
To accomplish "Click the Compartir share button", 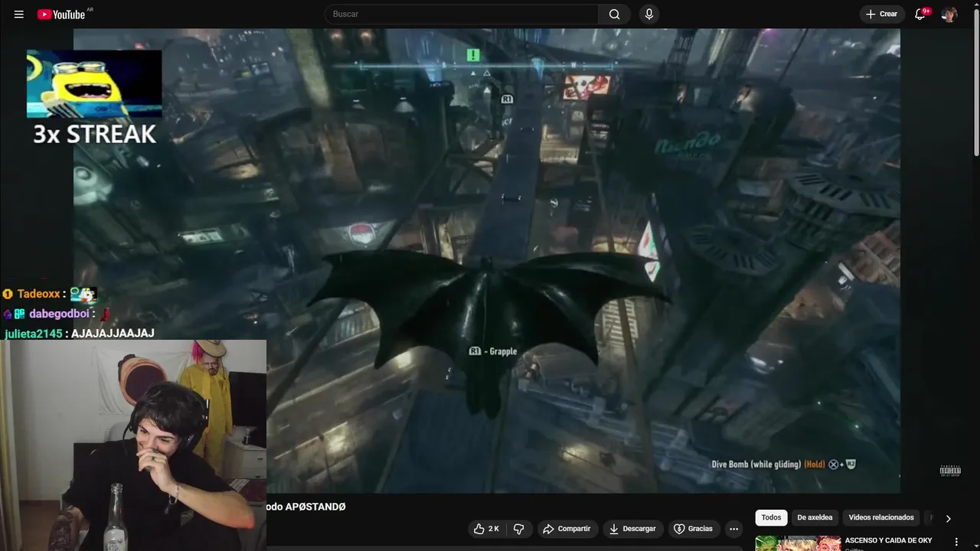I will 567,529.
